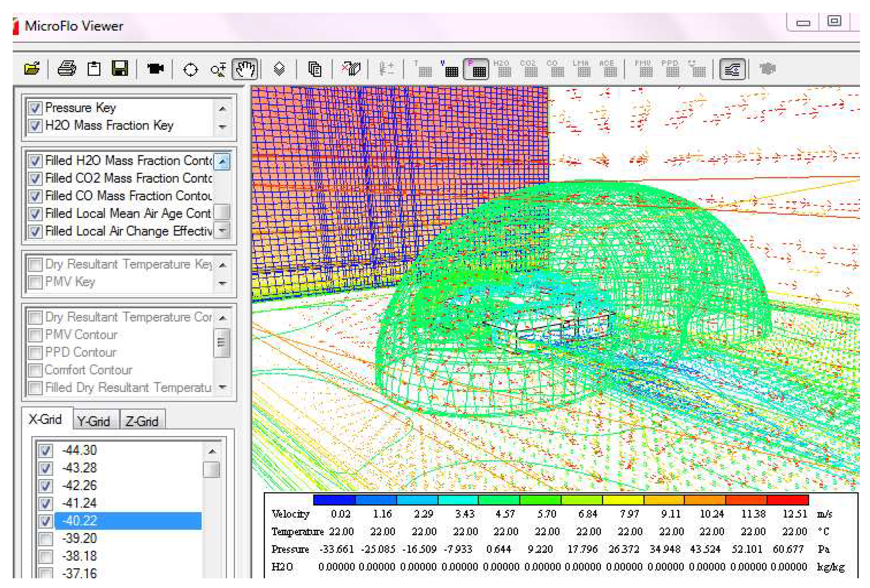Switch to the Z-Grid tab
Image resolution: width=870 pixels, height=588 pixels.
click(142, 421)
